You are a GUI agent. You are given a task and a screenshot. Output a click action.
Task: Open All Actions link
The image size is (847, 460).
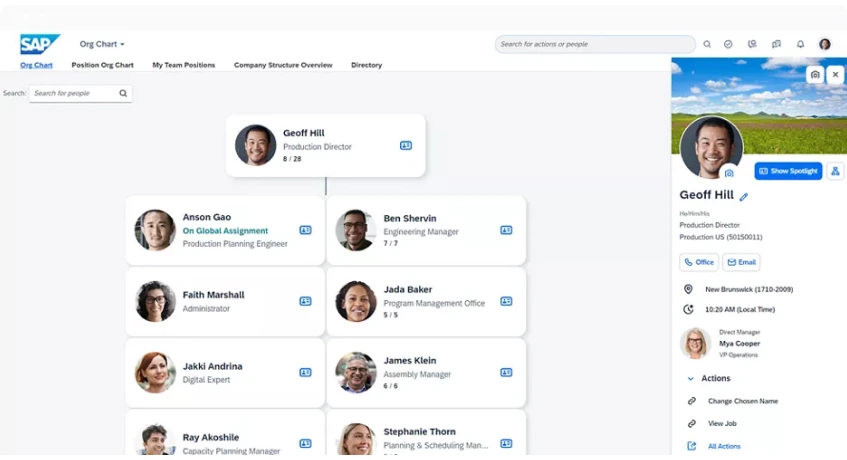tap(724, 447)
